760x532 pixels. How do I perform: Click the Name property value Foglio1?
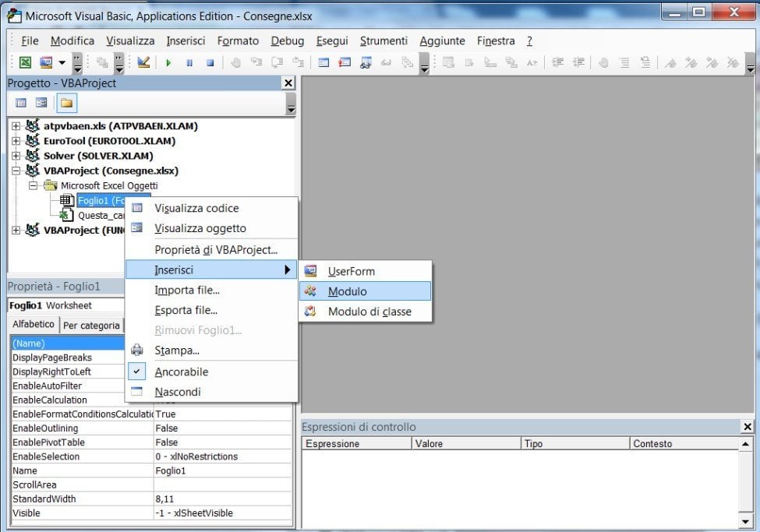223,470
